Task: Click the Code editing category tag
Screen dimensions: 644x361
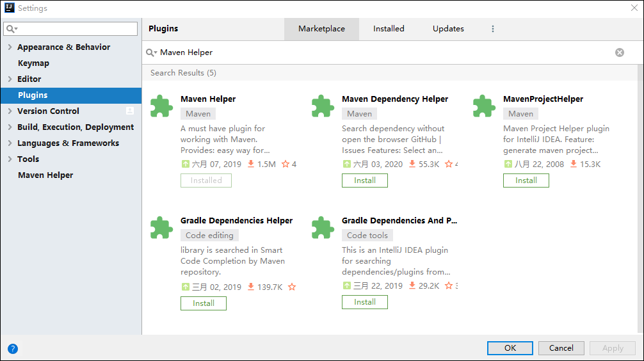Action: coord(209,236)
